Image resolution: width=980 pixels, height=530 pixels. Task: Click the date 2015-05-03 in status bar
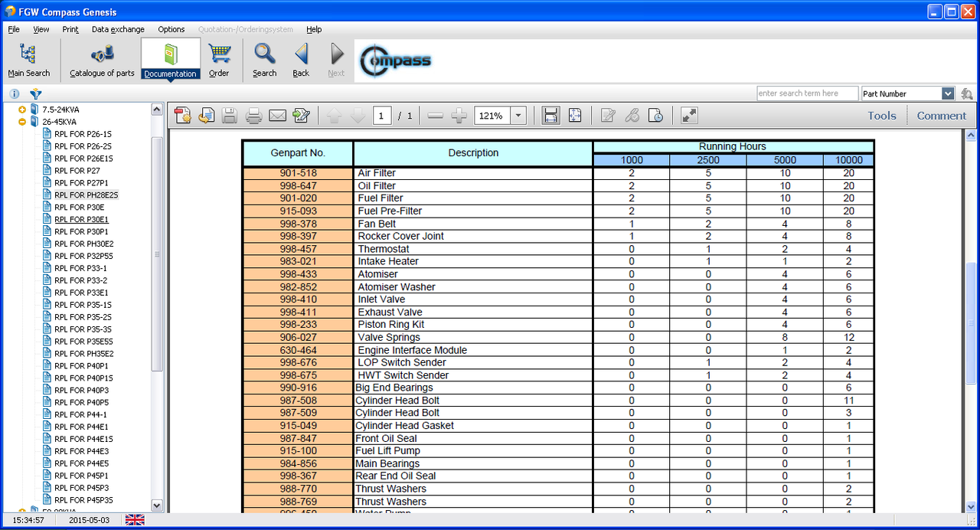coord(90,520)
